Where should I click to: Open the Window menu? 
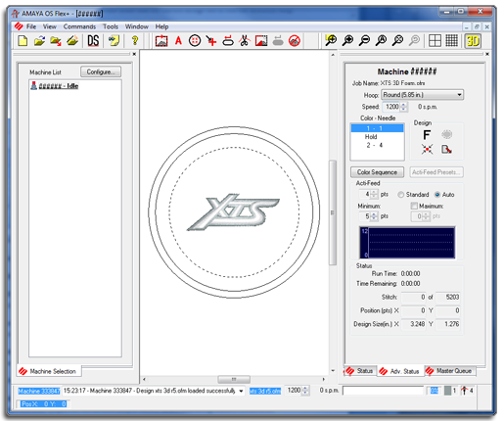[137, 26]
